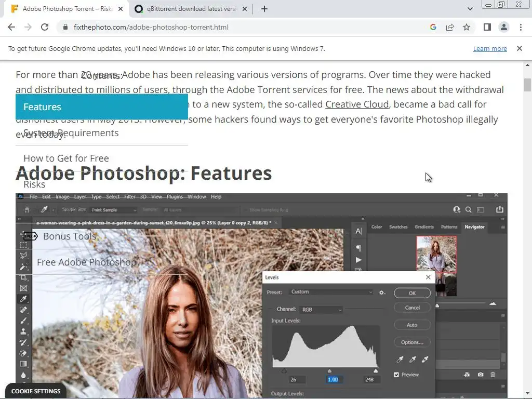The image size is (532, 399).
Task: Close the qBittorrent tab
Action: coord(244,9)
